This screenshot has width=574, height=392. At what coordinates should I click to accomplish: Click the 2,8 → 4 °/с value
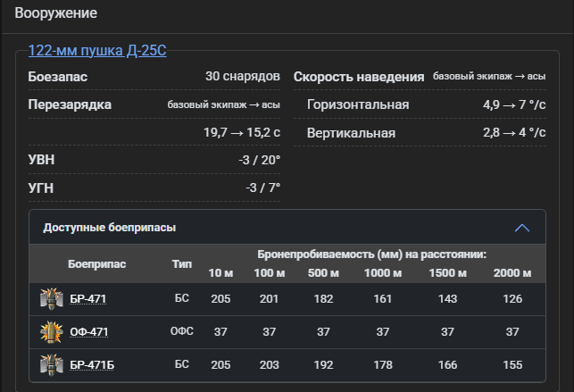click(514, 132)
